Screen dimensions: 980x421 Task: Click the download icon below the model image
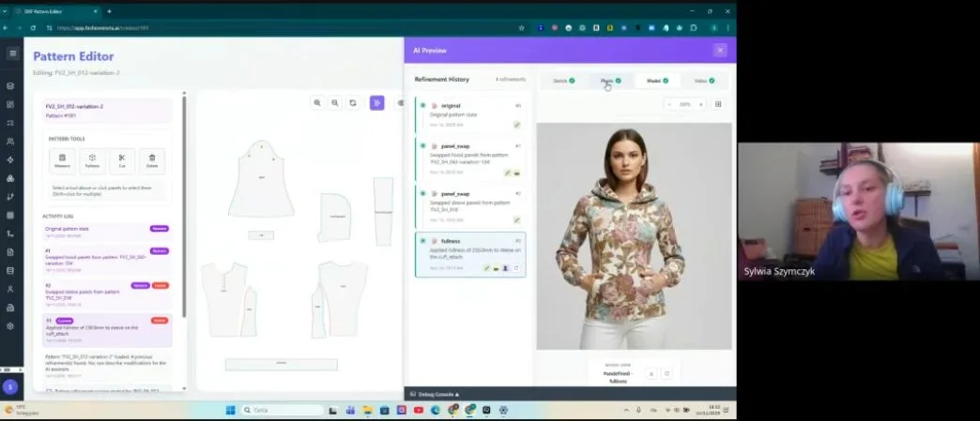tap(651, 373)
